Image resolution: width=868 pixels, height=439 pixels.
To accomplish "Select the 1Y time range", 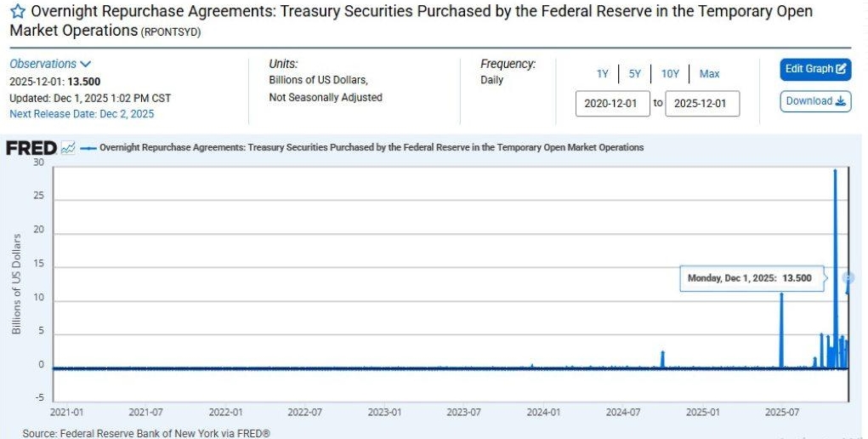I will pyautogui.click(x=602, y=74).
